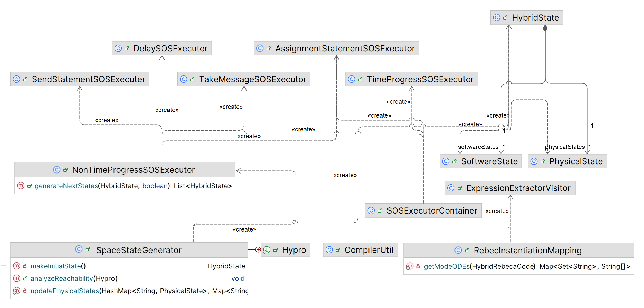644x308 pixels.
Task: Open the updatePhysicalStates method entry
Action: pyautogui.click(x=64, y=291)
